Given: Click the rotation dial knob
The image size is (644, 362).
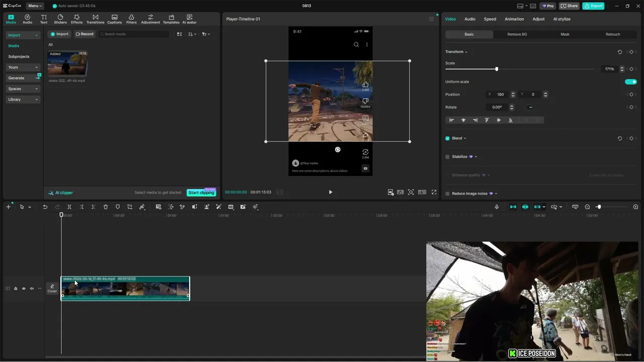Looking at the screenshot, I should coord(530,107).
